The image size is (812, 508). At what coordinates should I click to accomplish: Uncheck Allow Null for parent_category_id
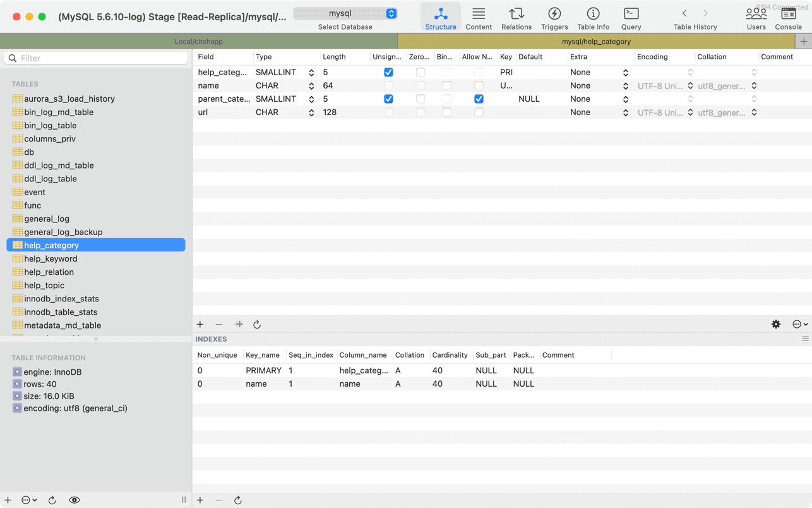pyautogui.click(x=479, y=99)
